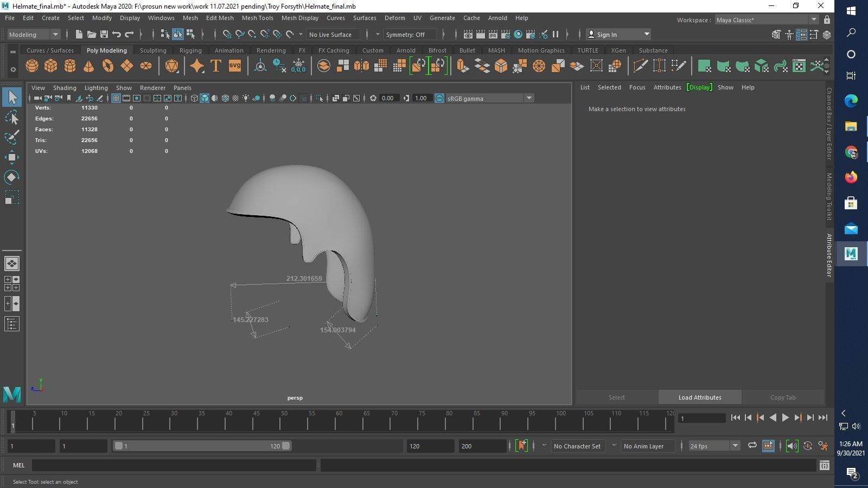
Task: Click the Bevel shelf icon
Action: pos(501,66)
